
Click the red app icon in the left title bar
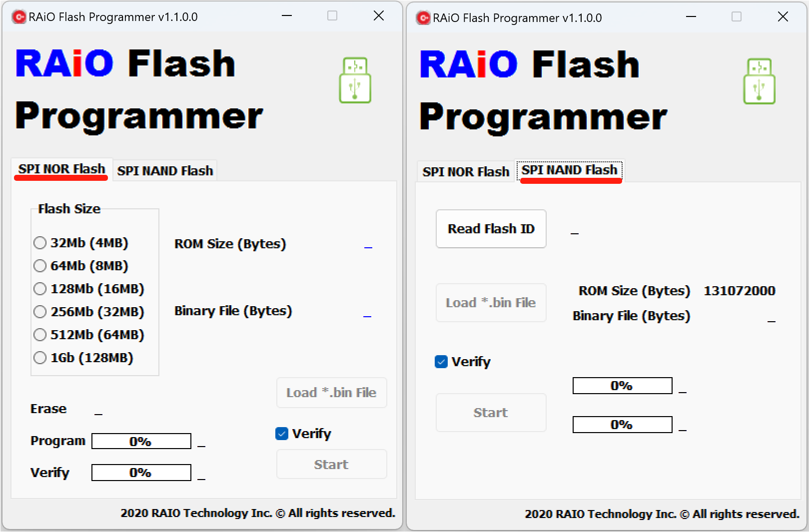[x=18, y=17]
